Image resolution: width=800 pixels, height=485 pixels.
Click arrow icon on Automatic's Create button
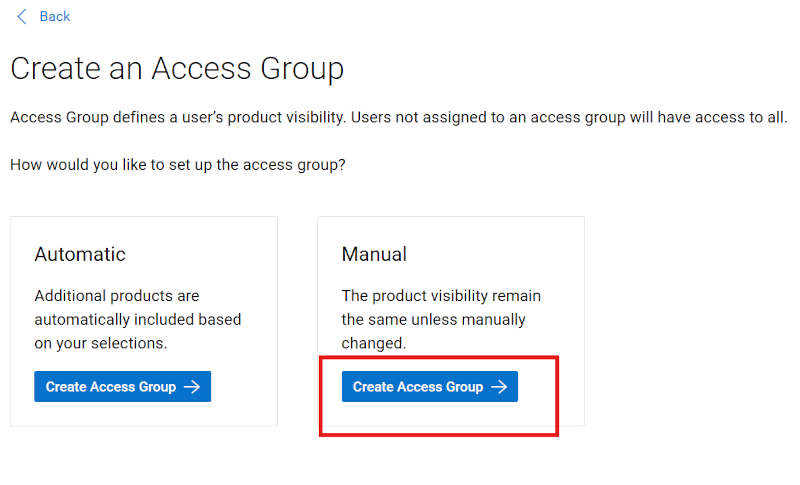point(193,387)
